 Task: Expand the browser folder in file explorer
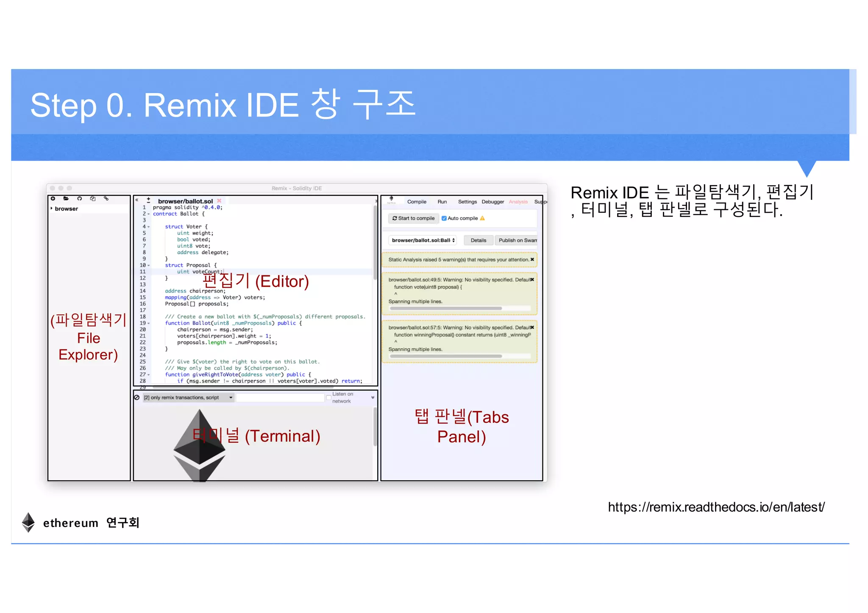point(51,208)
